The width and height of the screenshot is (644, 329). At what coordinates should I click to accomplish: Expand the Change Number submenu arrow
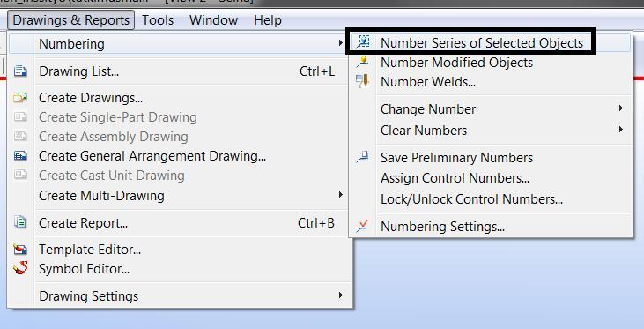(620, 108)
